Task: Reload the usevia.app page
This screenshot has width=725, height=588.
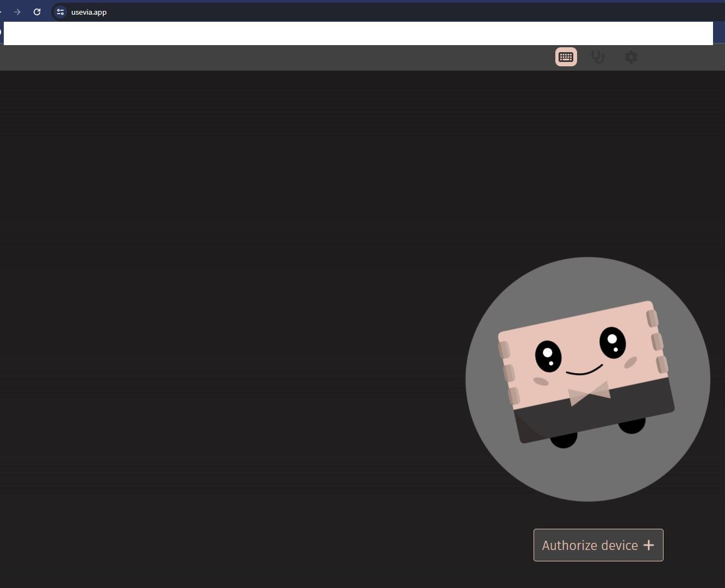Action: click(x=37, y=12)
